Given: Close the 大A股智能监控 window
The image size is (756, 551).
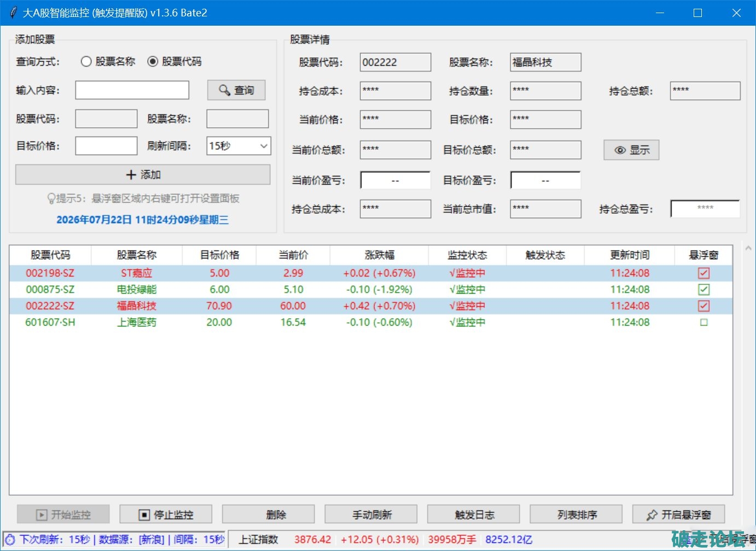Looking at the screenshot, I should (x=736, y=13).
